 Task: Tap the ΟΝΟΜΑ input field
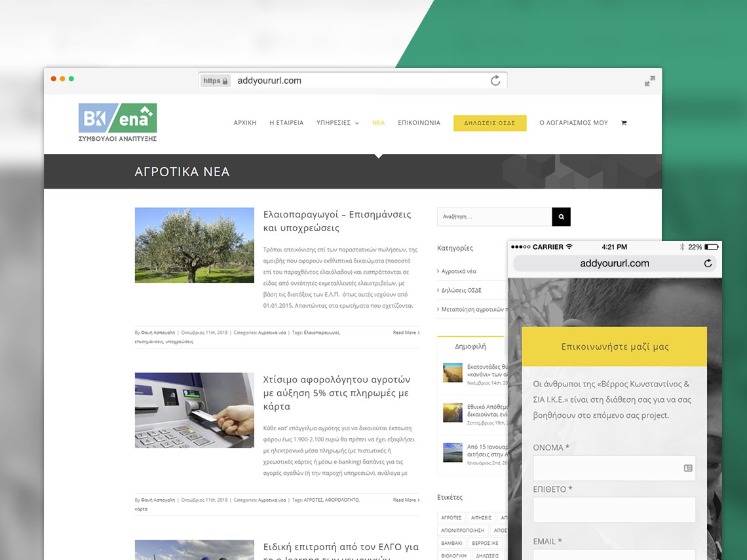[x=614, y=468]
